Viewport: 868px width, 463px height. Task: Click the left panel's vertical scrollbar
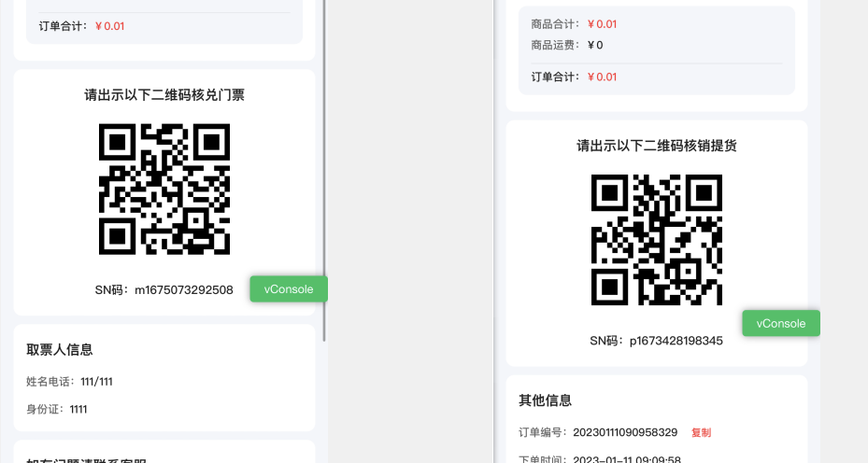(324, 168)
